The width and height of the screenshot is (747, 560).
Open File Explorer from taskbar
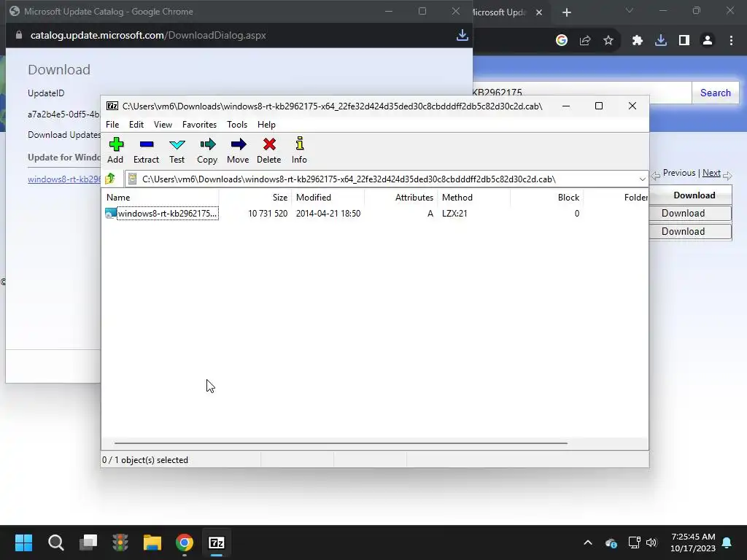pyautogui.click(x=152, y=542)
